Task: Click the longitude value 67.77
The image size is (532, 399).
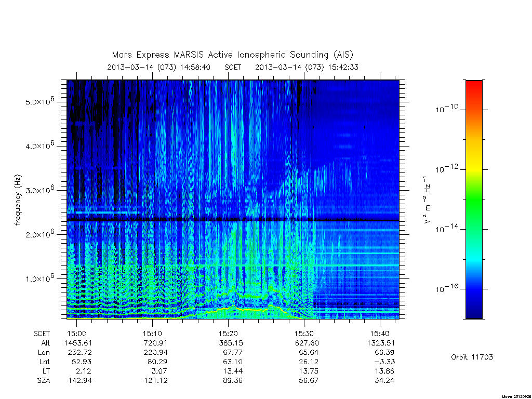Action: [x=233, y=353]
